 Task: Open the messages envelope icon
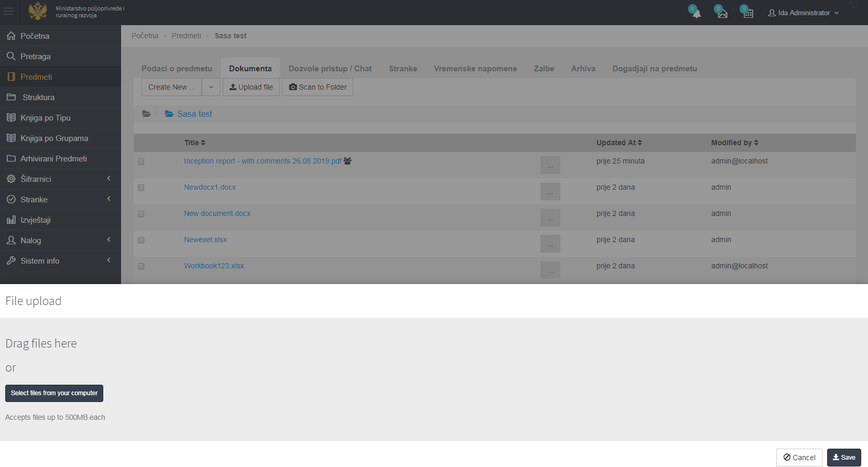coord(722,13)
